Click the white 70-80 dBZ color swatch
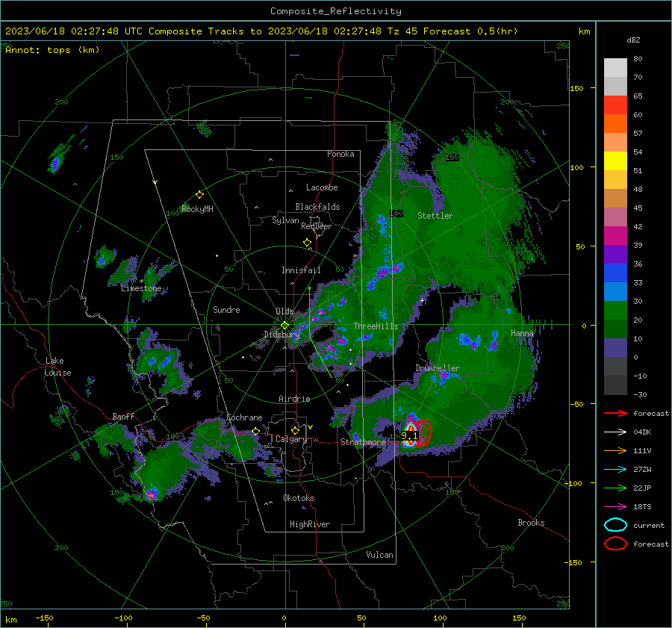 coord(615,68)
